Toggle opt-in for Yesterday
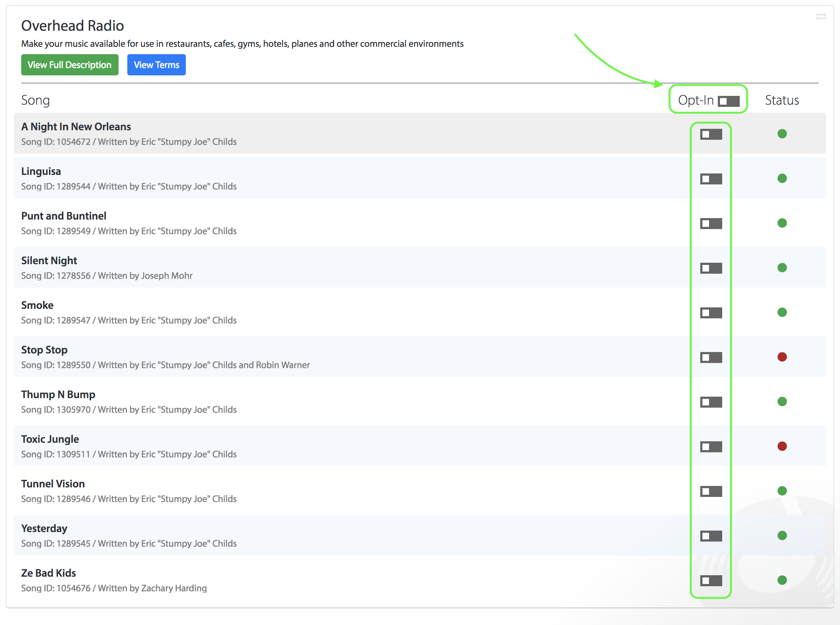This screenshot has width=840, height=625. (x=710, y=536)
